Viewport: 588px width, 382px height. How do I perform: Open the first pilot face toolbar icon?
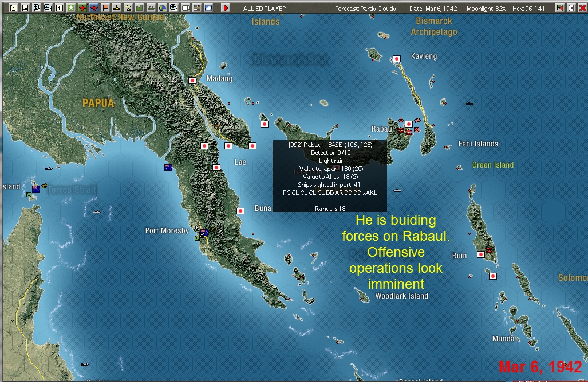(37, 8)
